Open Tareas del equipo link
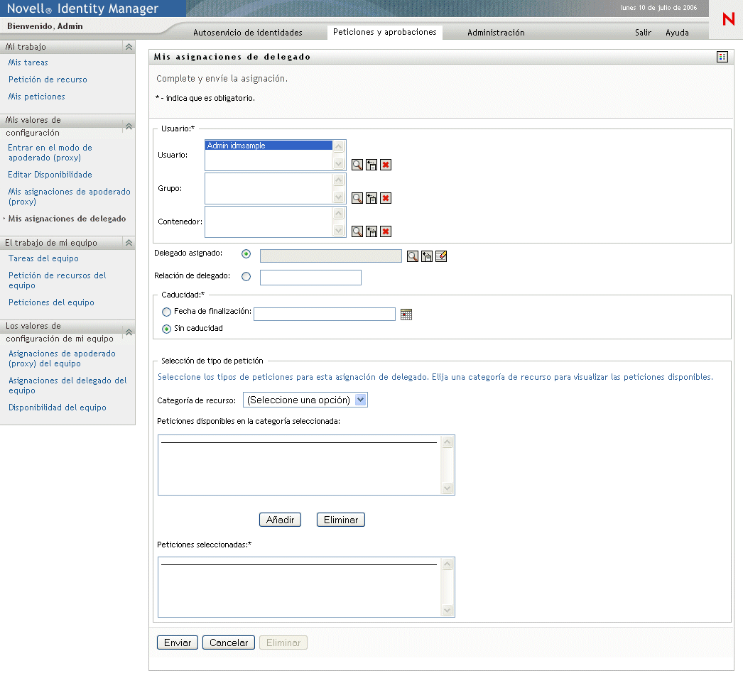743x700 pixels. click(x=43, y=258)
